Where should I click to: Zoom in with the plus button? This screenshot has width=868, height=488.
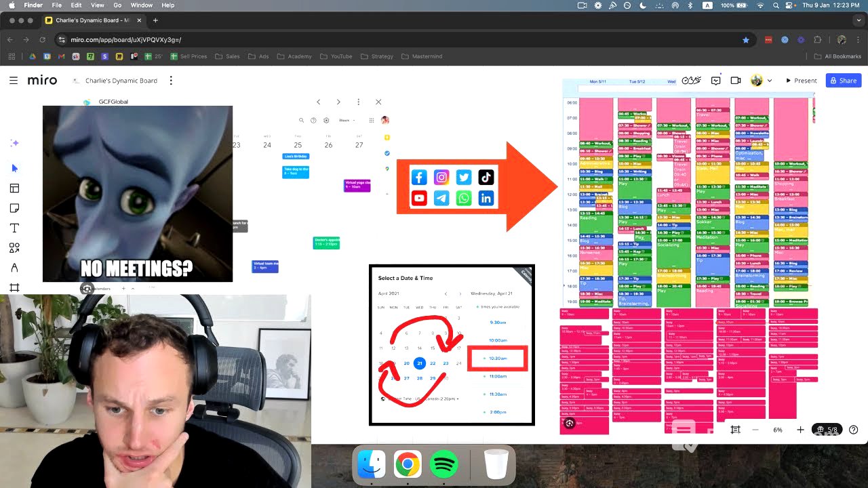point(800,430)
